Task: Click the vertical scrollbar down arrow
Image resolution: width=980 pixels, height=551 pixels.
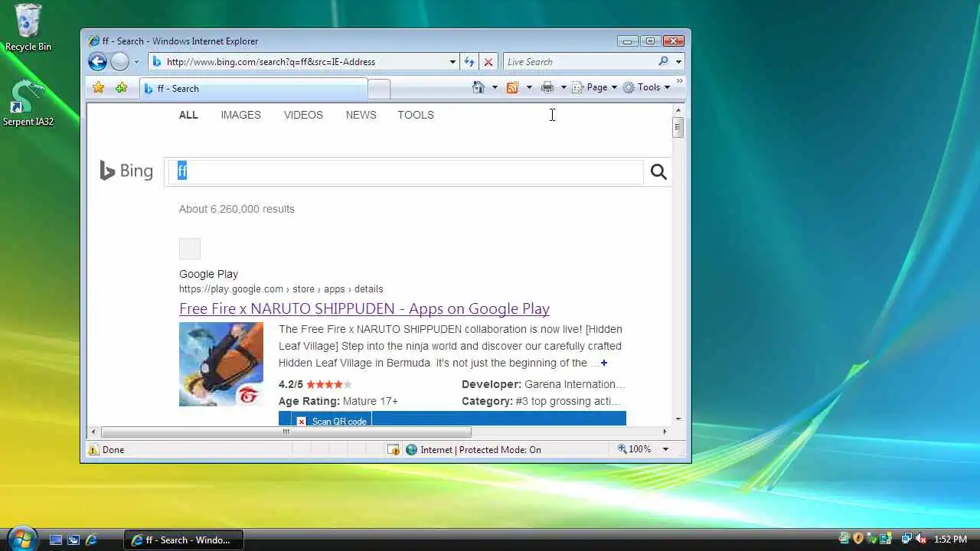Action: point(678,419)
